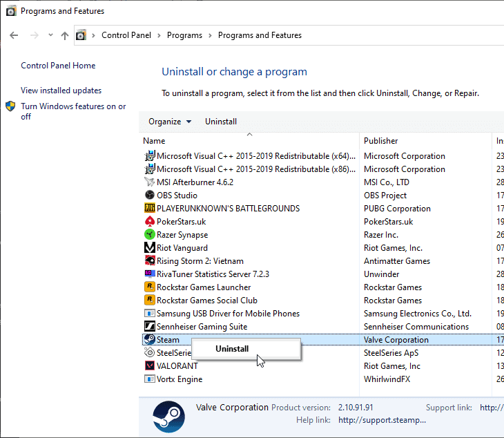This screenshot has height=438, width=504.
Task: Open Turn Windows features on or off
Action: tap(73, 111)
